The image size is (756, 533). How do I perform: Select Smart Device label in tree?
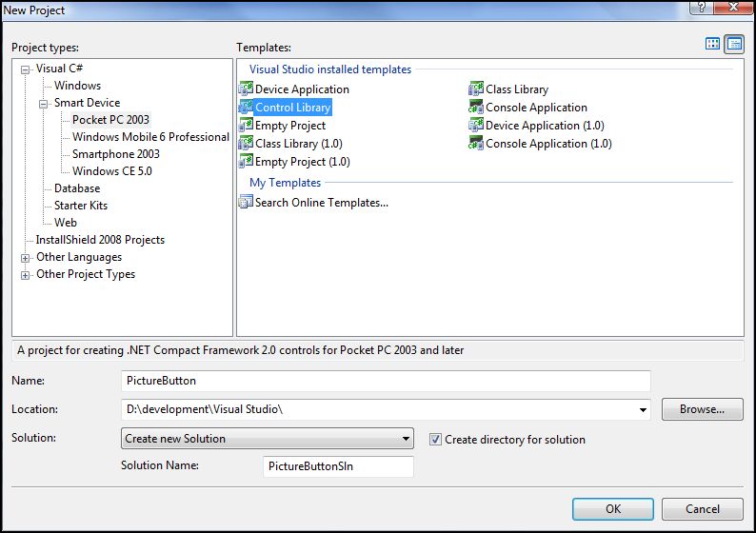click(88, 103)
